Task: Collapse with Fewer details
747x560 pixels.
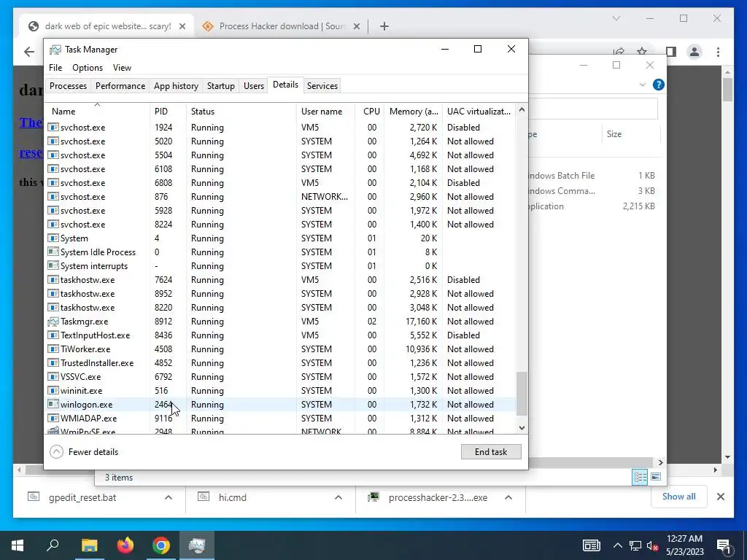Action: click(84, 452)
